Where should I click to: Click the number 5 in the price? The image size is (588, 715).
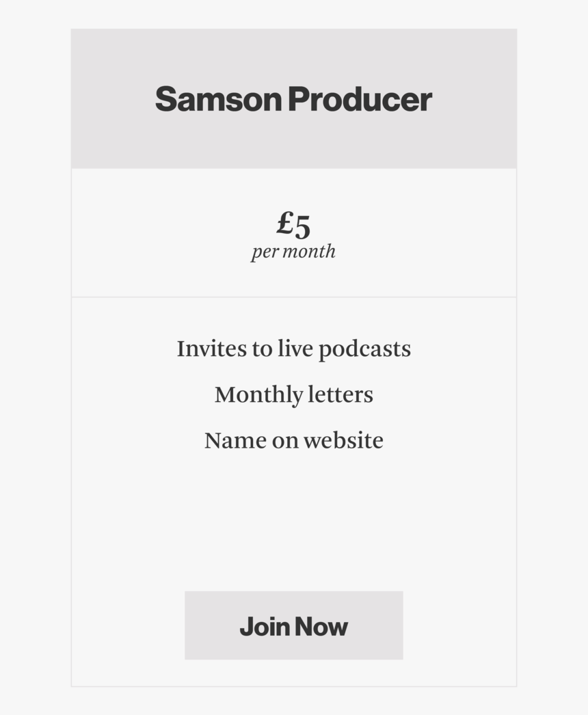[x=302, y=225]
